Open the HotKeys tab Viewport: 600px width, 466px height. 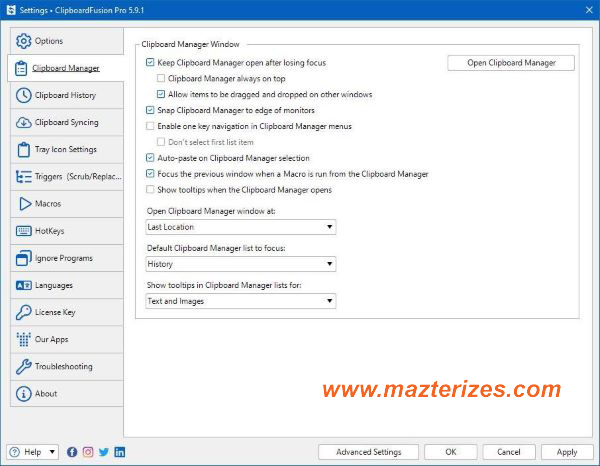(x=67, y=231)
